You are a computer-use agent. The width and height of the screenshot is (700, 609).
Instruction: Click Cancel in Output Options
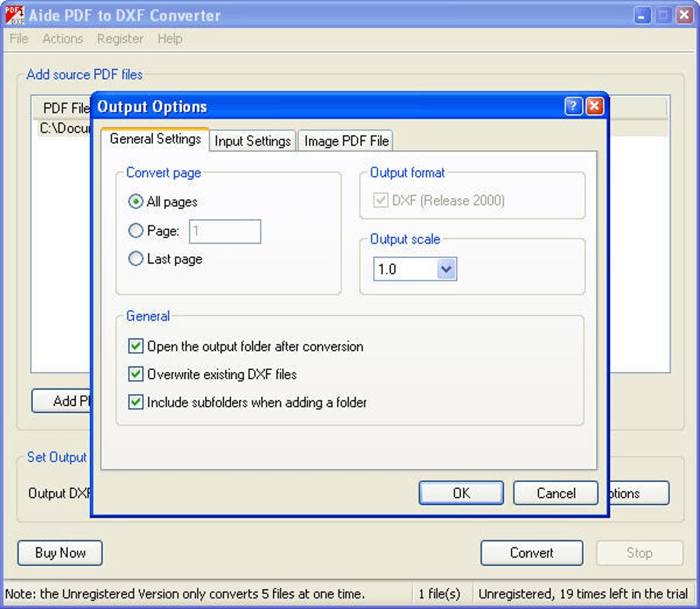tap(556, 493)
